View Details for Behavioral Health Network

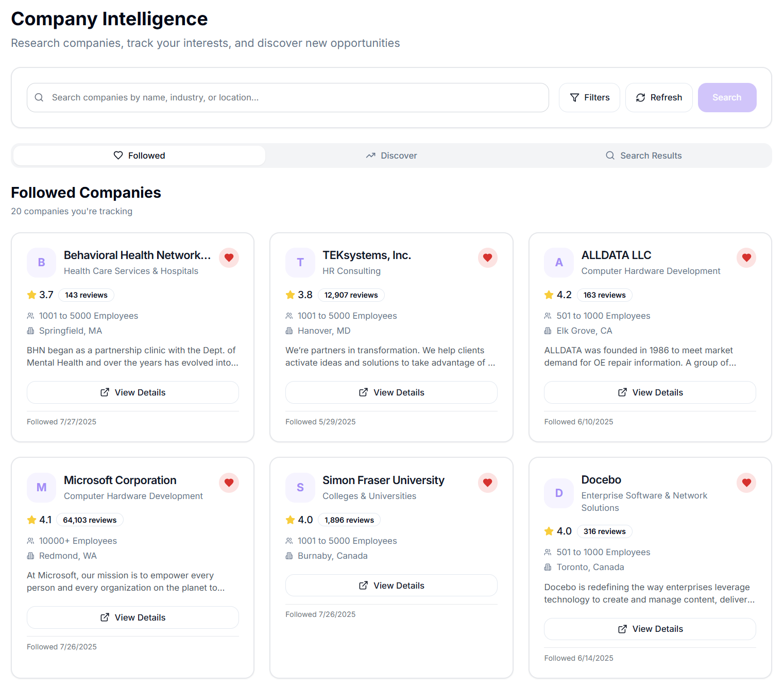[x=133, y=392]
